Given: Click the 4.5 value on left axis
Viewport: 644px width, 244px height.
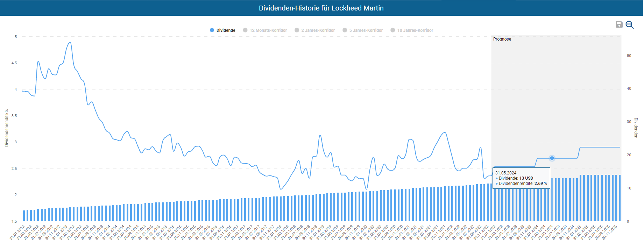Looking at the screenshot, I should (14, 63).
